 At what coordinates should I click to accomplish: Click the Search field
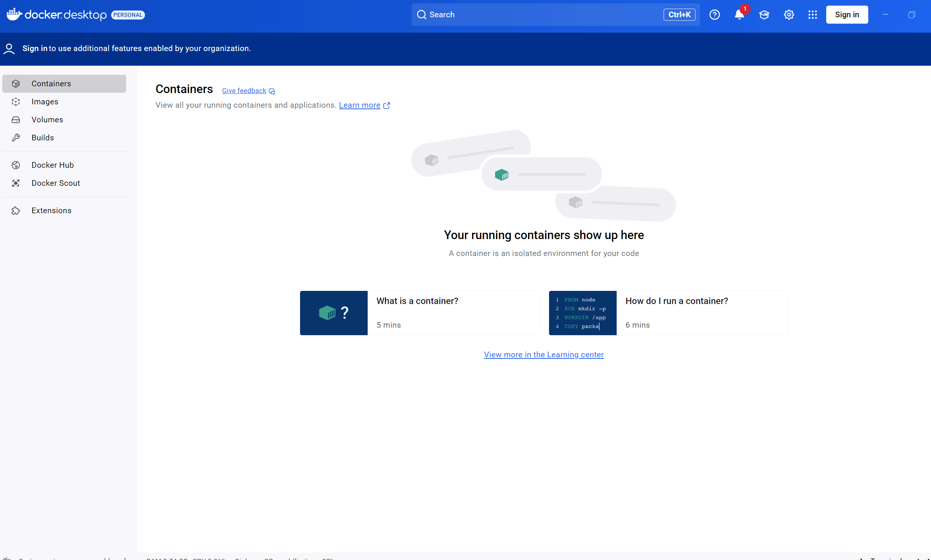(544, 15)
